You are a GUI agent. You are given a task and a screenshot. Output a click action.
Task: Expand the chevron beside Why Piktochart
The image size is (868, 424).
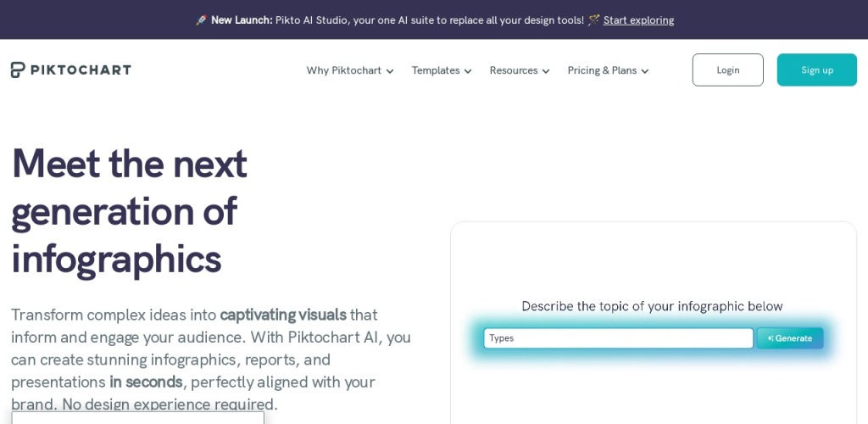(x=390, y=71)
